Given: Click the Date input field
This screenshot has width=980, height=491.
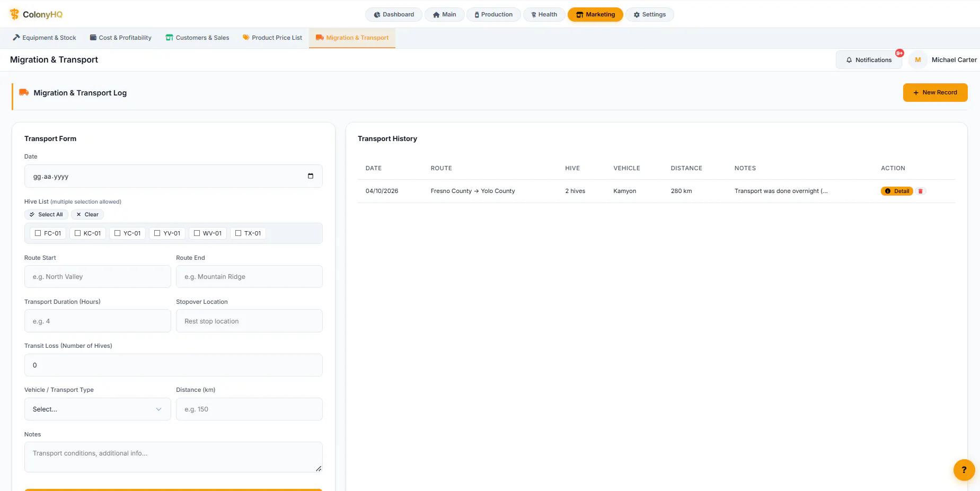Looking at the screenshot, I should click(173, 176).
